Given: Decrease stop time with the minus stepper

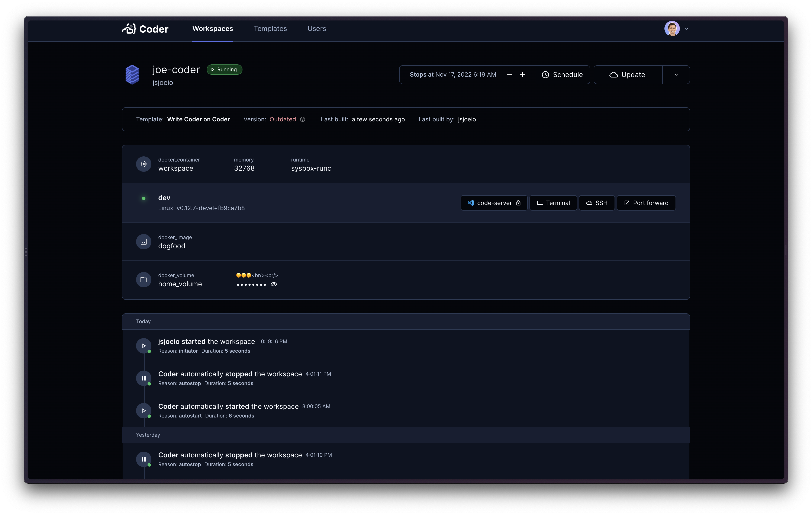Looking at the screenshot, I should 509,75.
